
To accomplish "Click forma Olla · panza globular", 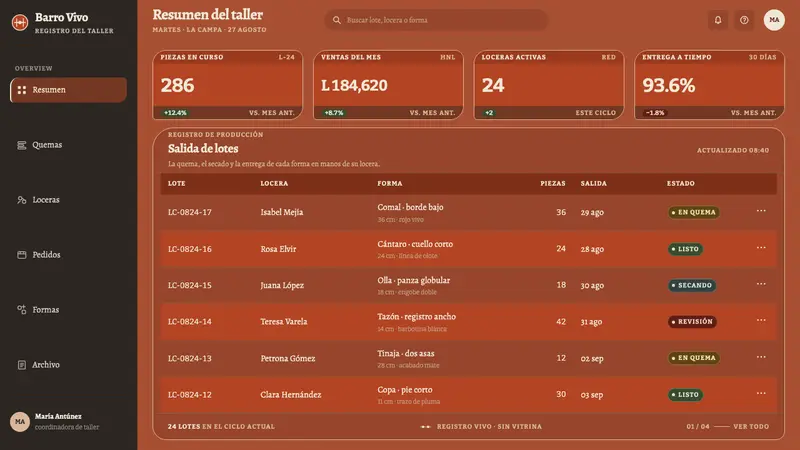I will click(414, 280).
